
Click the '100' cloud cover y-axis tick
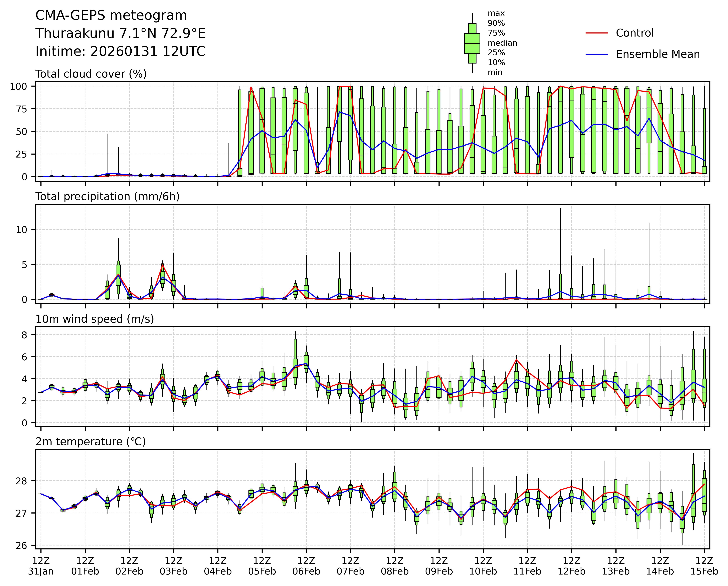coord(18,86)
